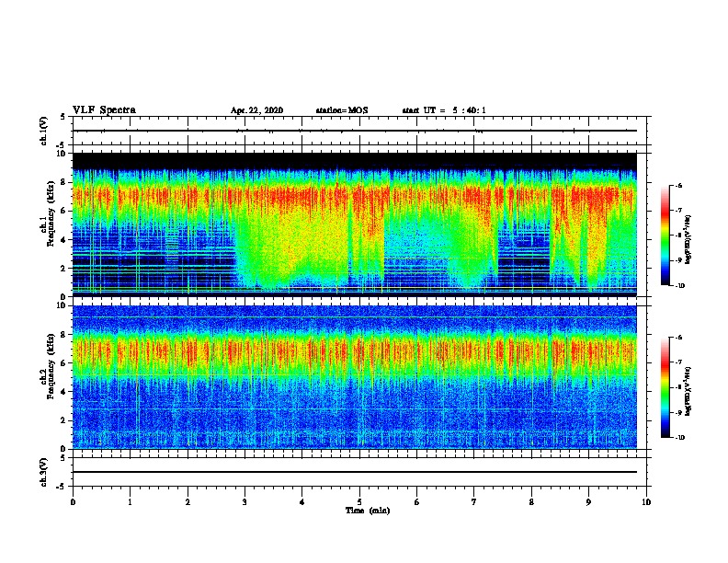Click the ch.1 spectrogram color scale bar
This screenshot has height=563, width=728.
click(x=665, y=236)
